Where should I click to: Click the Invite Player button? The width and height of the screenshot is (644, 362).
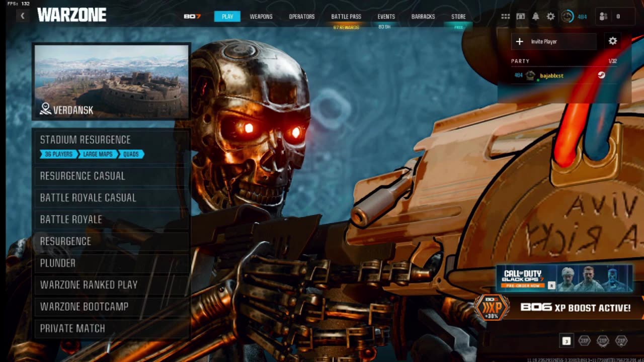554,41
